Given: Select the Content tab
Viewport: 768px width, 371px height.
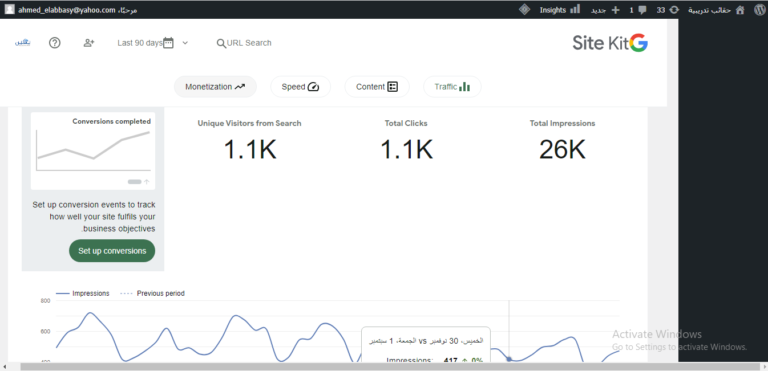Looking at the screenshot, I should tap(377, 87).
